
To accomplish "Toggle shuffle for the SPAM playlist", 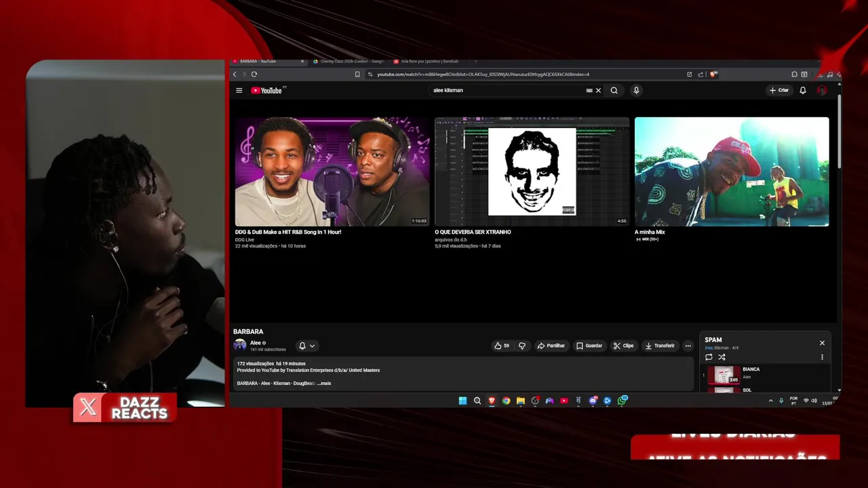I will click(722, 357).
